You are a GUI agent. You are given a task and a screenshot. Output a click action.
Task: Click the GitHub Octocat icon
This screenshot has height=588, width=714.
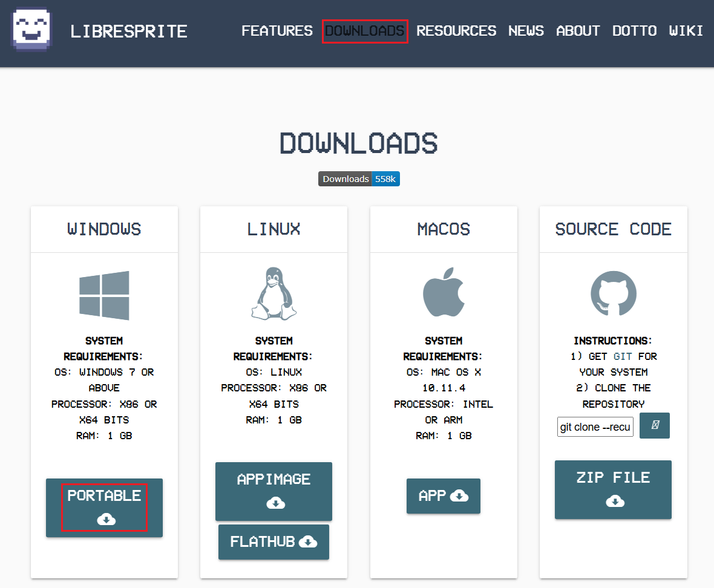(614, 293)
